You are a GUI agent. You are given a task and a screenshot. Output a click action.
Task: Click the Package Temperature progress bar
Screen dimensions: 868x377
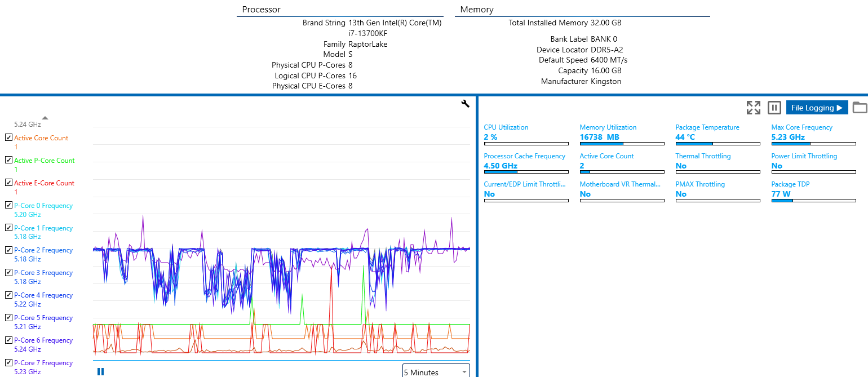click(x=718, y=144)
